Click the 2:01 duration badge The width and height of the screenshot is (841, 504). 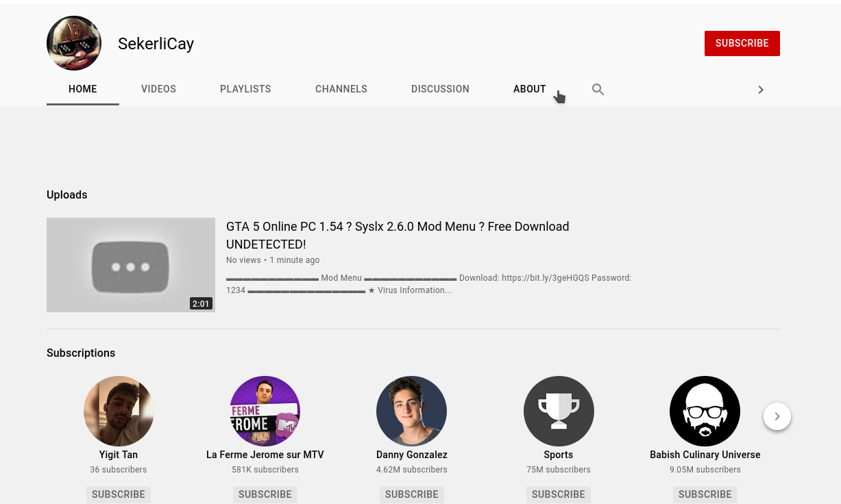click(x=201, y=304)
